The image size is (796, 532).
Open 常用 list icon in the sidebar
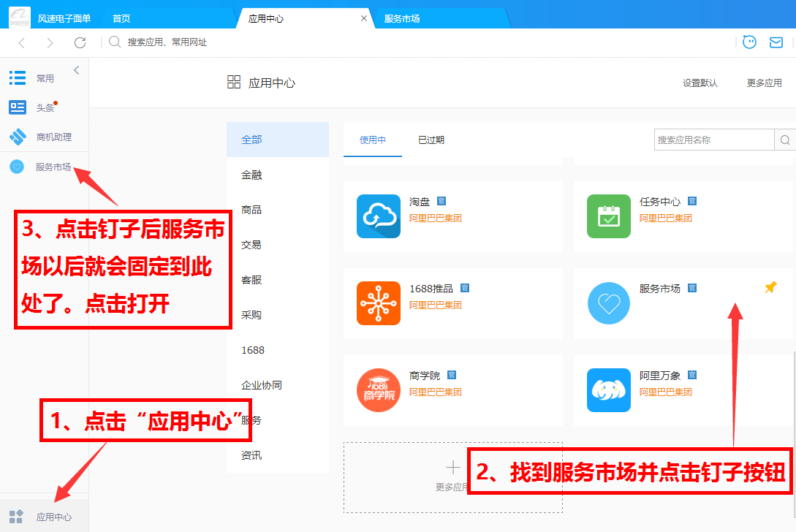pyautogui.click(x=18, y=77)
